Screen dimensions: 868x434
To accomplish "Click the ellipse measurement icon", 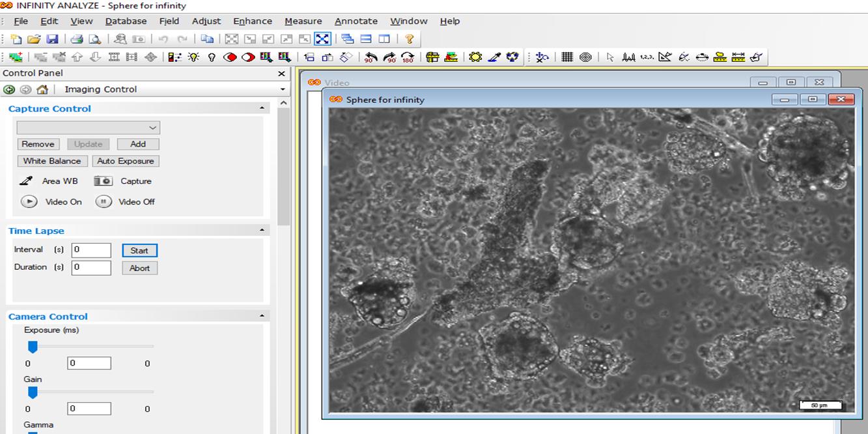I will click(702, 57).
